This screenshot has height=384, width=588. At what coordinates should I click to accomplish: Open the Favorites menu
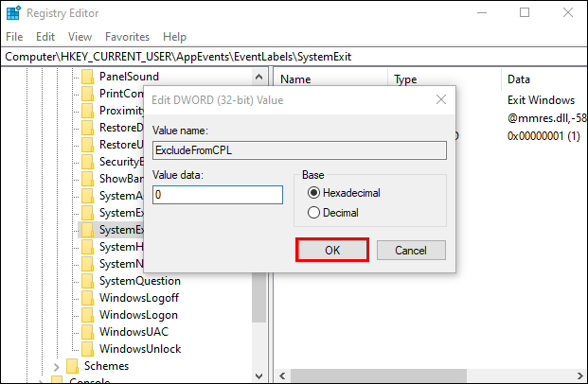(127, 37)
